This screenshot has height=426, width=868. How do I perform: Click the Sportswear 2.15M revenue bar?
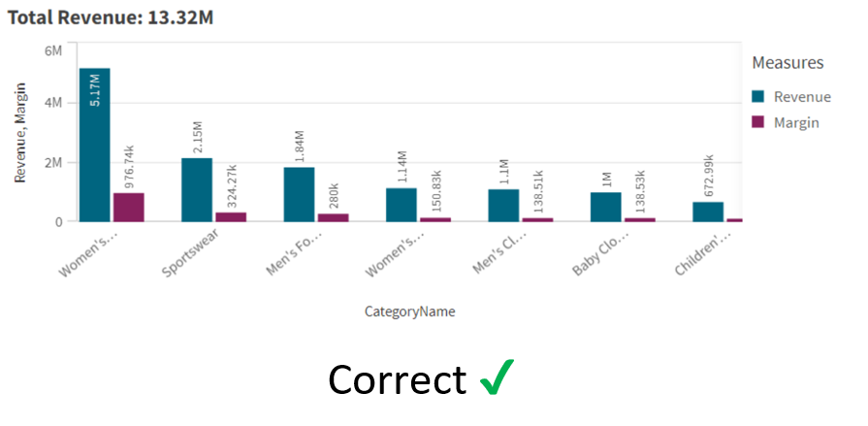[197, 190]
